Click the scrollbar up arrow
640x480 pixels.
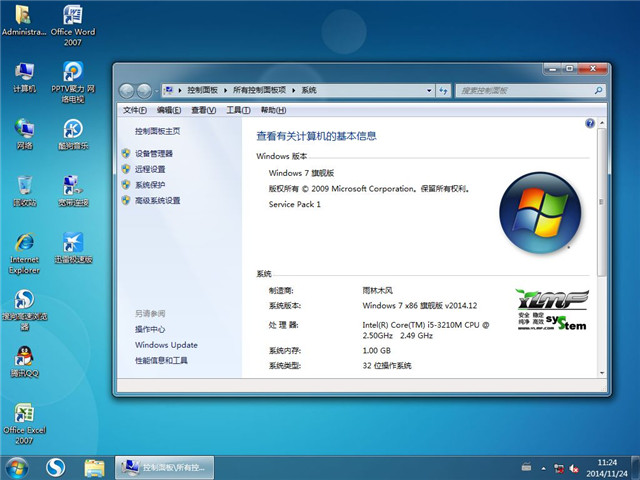(x=602, y=123)
